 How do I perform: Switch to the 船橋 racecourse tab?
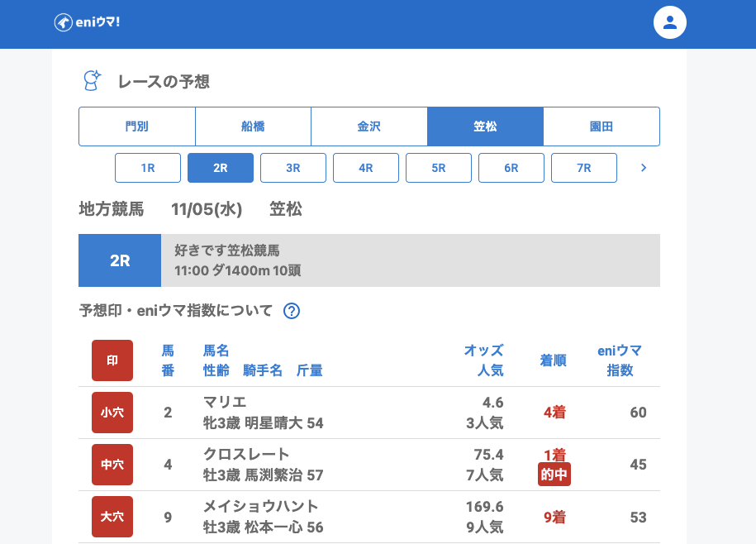[x=253, y=126]
